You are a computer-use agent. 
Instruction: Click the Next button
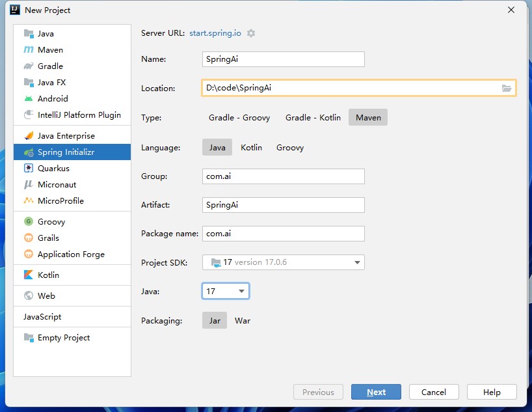coord(376,392)
